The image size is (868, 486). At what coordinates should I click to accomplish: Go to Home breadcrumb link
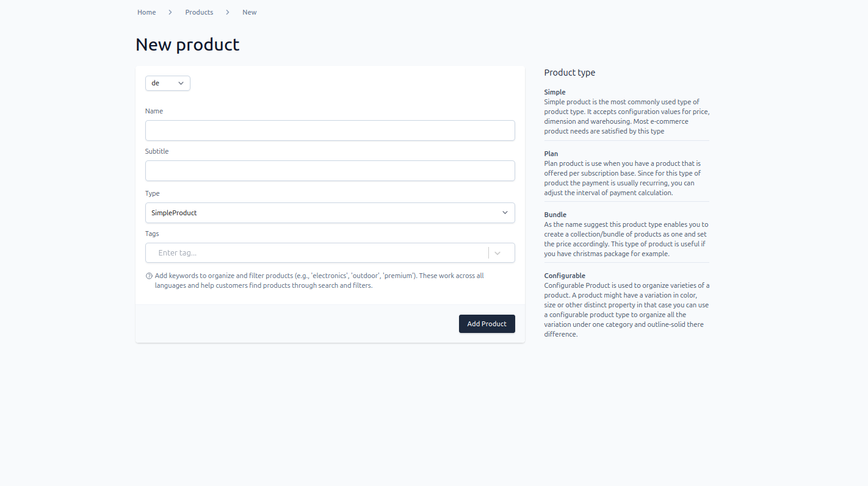(146, 12)
